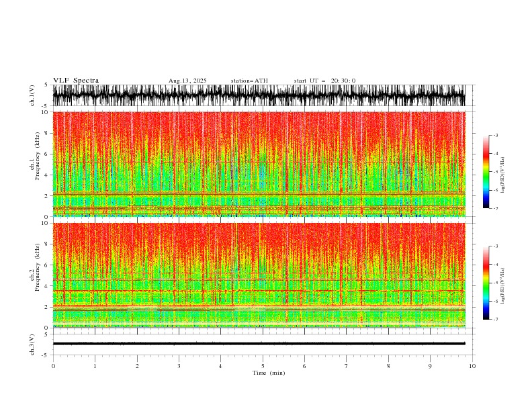Click the ch.1 spectrogram panel

click(259, 164)
